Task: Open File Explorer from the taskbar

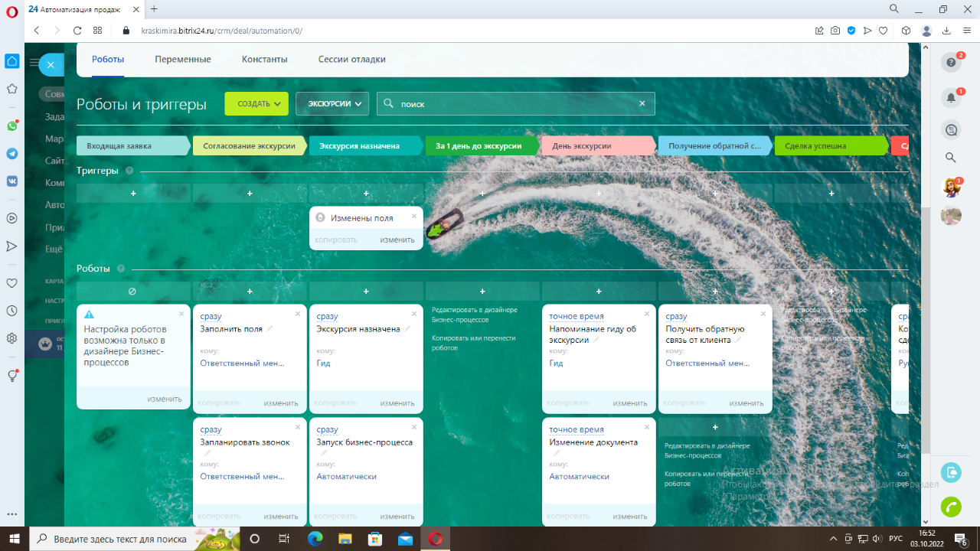Action: coord(345,539)
